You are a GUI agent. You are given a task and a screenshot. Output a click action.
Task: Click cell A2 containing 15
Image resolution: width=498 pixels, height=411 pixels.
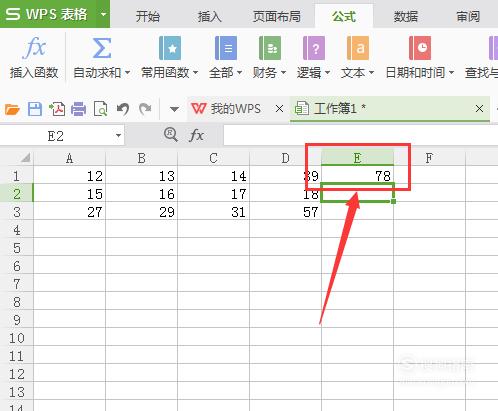tap(69, 193)
